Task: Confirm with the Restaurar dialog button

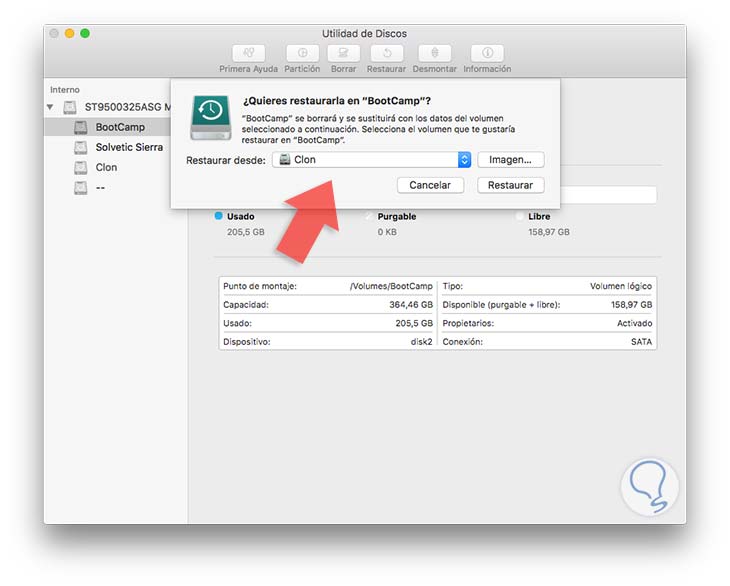Action: click(x=511, y=185)
